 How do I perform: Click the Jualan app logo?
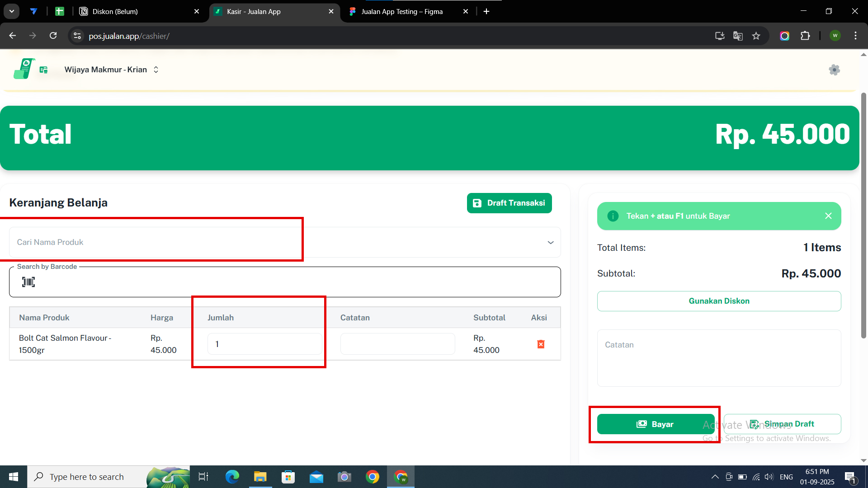[x=24, y=69]
